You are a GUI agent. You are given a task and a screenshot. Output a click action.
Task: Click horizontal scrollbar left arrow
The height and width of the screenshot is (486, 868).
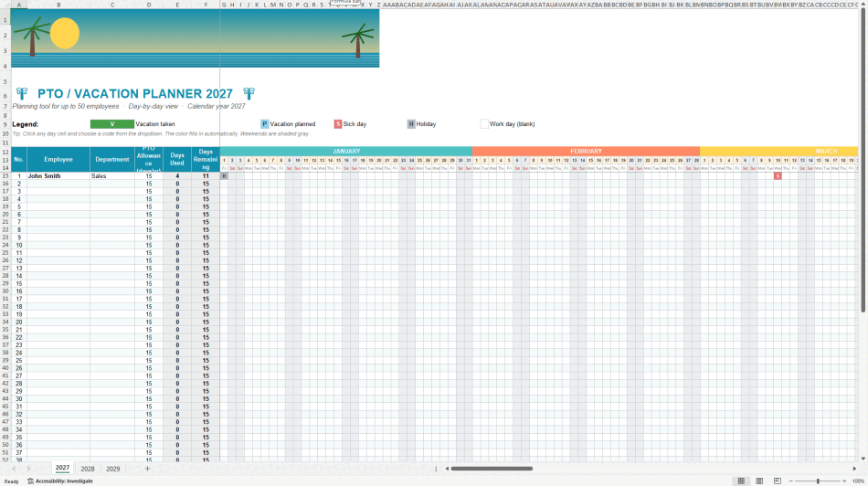(x=447, y=469)
